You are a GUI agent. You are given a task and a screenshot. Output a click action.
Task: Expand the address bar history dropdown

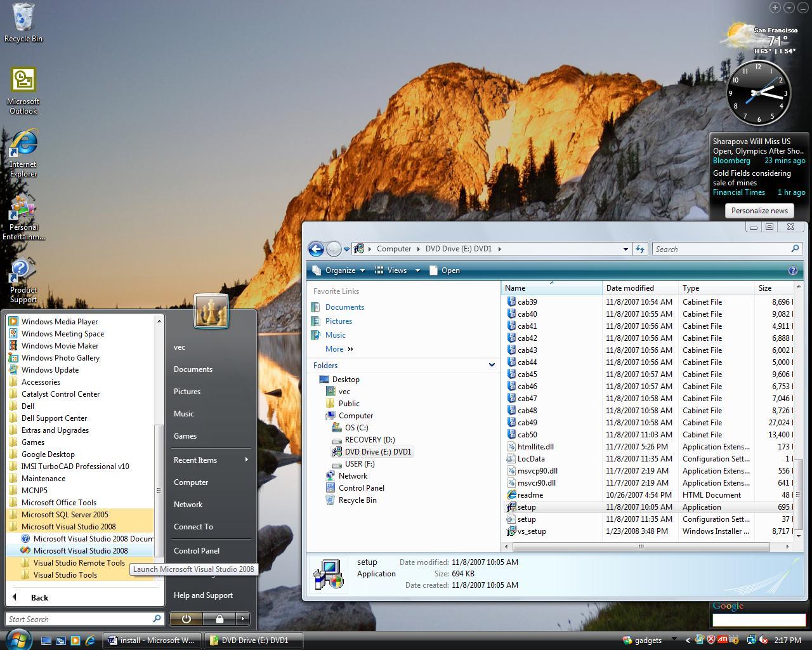coord(625,249)
